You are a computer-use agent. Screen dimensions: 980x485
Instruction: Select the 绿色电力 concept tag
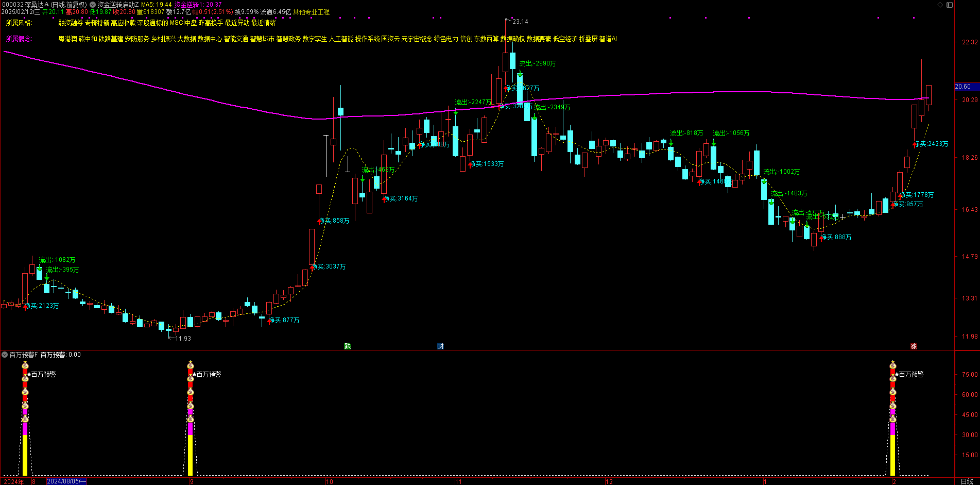click(446, 39)
